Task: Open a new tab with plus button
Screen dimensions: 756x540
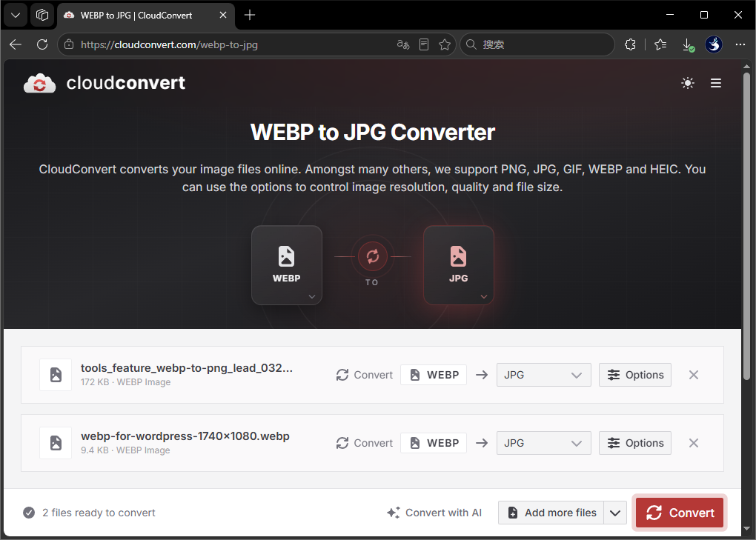Action: (x=249, y=16)
